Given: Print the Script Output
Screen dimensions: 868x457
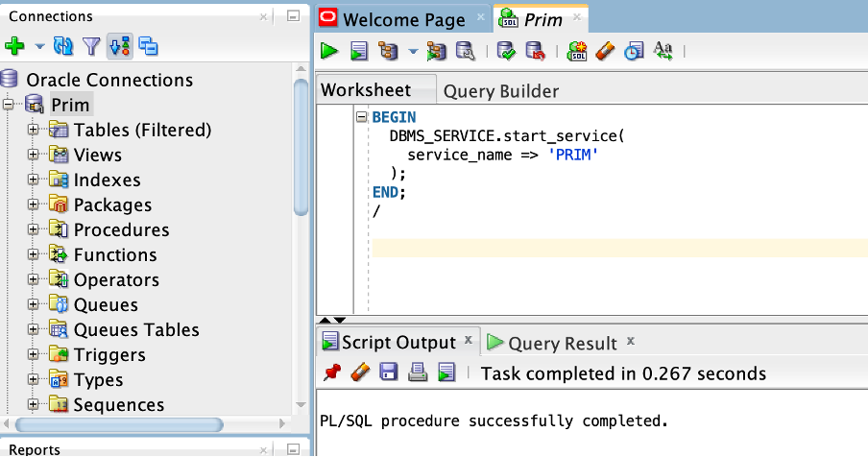Looking at the screenshot, I should pos(418,373).
